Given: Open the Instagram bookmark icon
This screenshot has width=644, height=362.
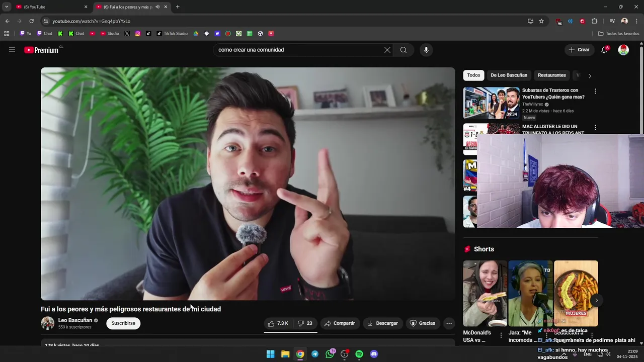Looking at the screenshot, I should tap(138, 34).
